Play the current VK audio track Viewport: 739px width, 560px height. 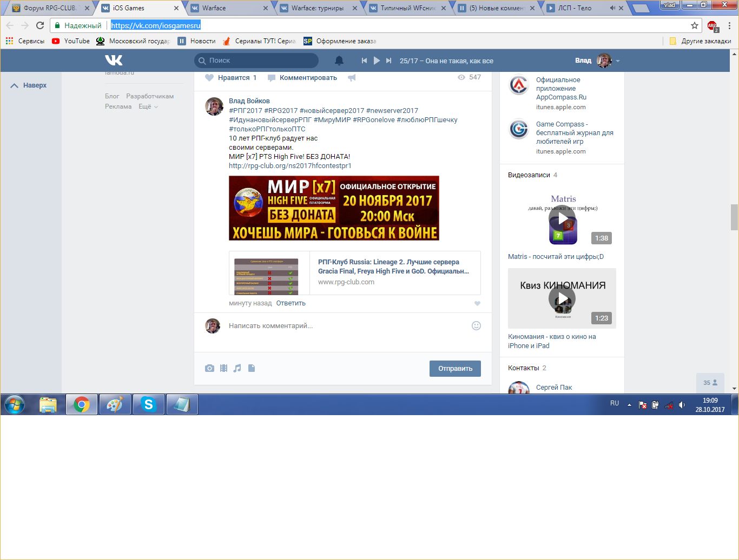coord(377,61)
